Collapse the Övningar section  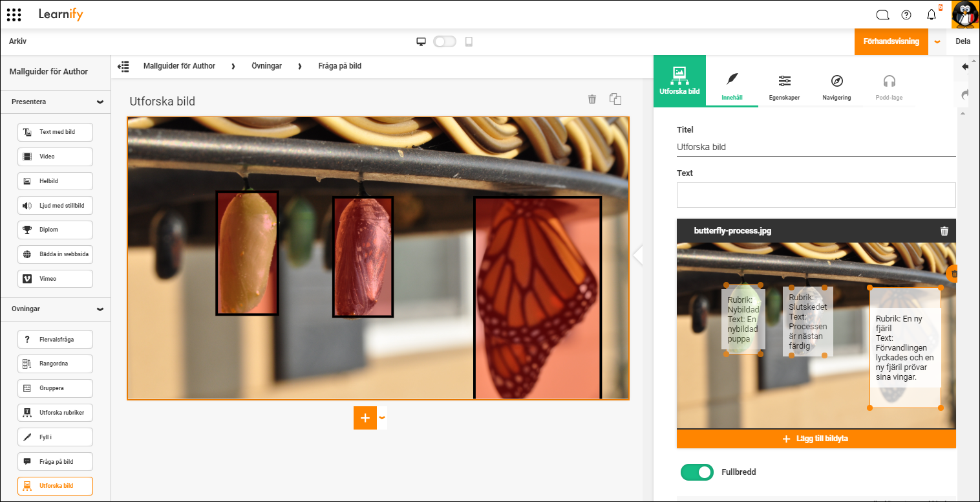[100, 309]
